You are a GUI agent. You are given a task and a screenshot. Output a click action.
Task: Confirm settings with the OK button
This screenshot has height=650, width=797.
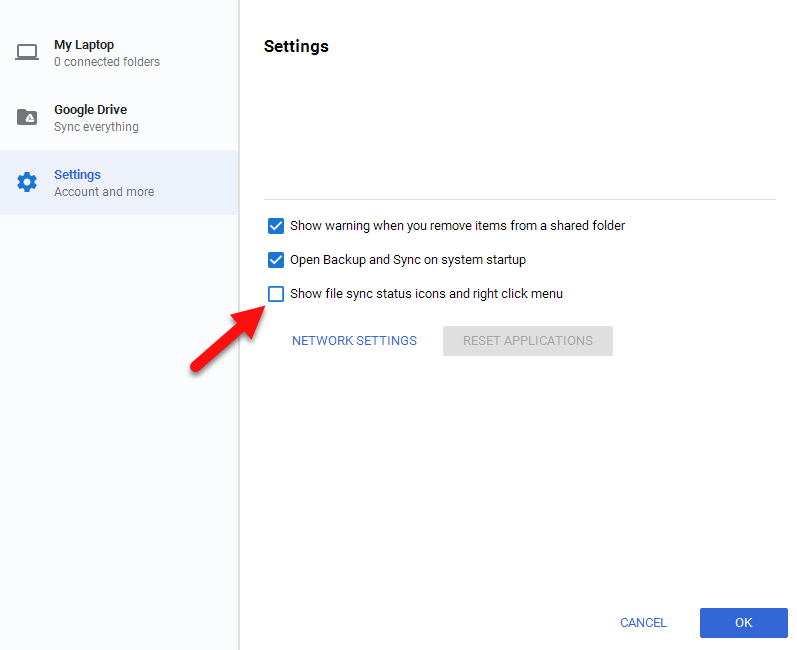[x=744, y=623]
